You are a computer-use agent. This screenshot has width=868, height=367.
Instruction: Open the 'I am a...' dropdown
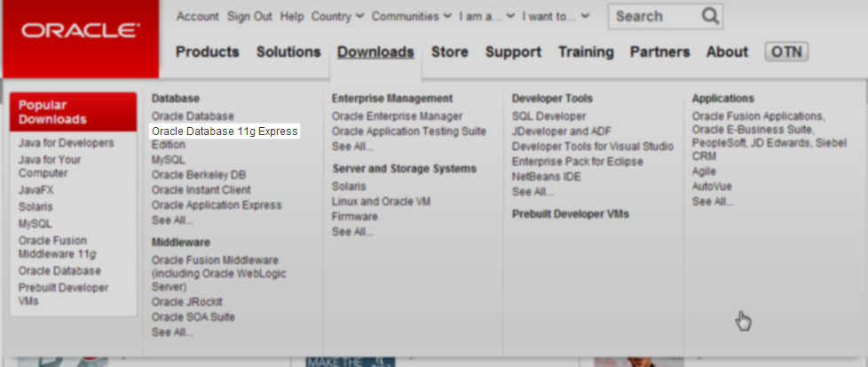(486, 17)
